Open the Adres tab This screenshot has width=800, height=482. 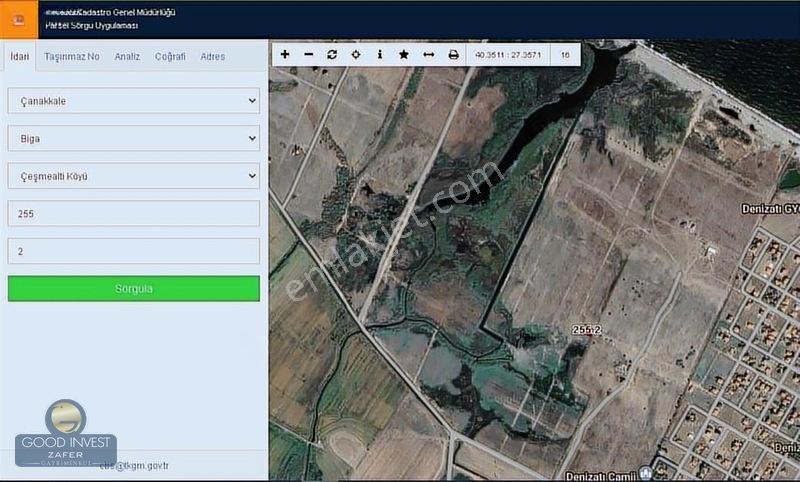click(x=213, y=57)
